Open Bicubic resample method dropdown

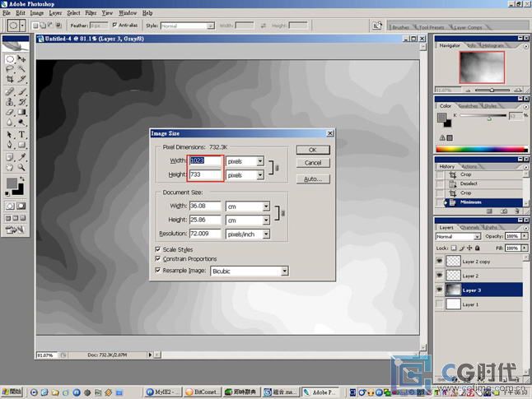point(284,271)
